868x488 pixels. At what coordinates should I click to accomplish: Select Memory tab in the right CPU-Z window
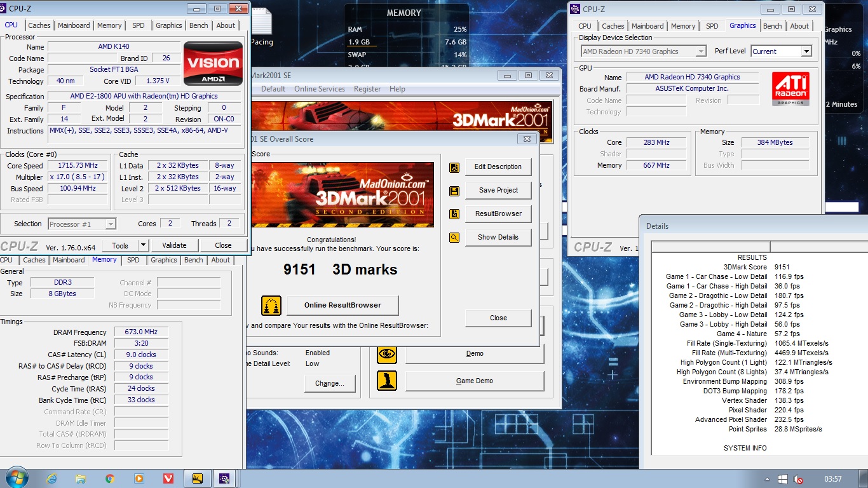click(683, 26)
